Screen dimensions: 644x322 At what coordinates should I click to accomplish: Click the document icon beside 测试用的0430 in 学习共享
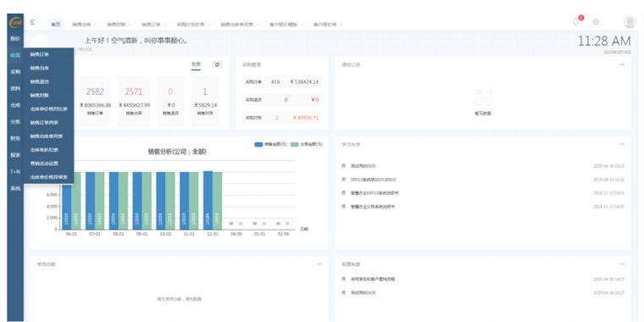344,166
